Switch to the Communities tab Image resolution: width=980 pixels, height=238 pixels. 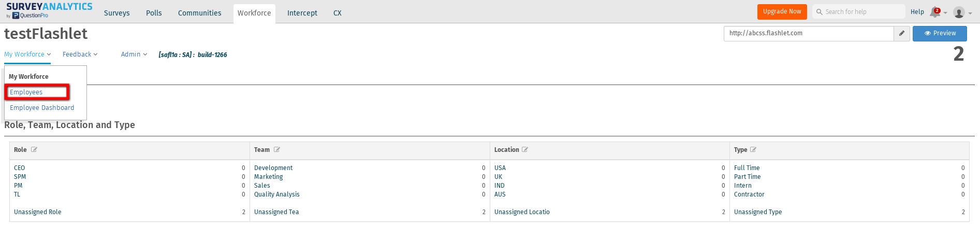coord(199,13)
